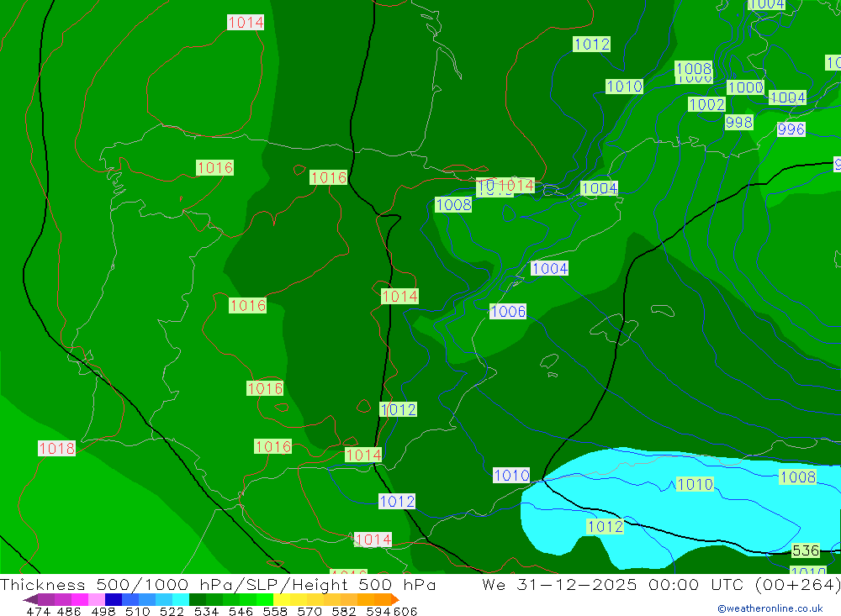The image size is (841, 616).
Task: Click the legend value 558
Action: [x=275, y=611]
